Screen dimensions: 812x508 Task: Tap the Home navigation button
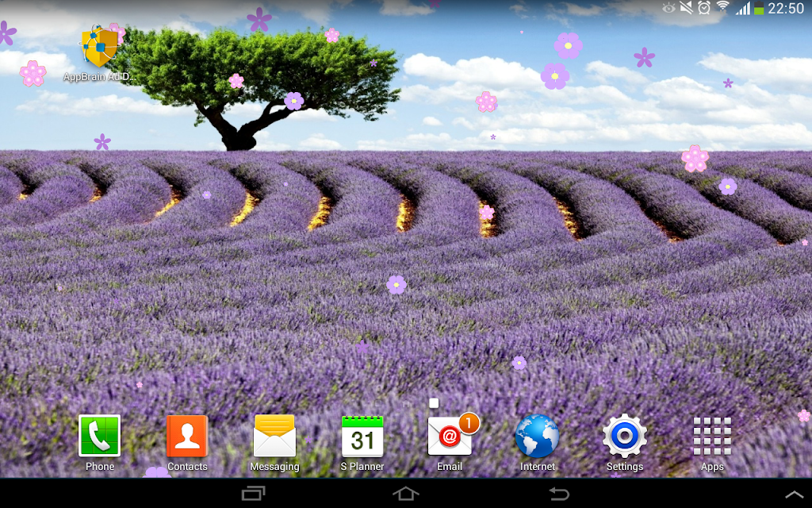405,493
